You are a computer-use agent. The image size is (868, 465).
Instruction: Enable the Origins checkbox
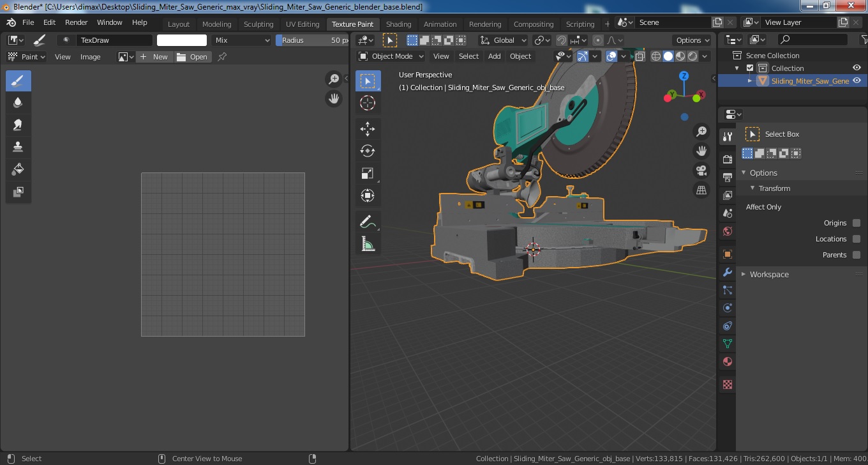[857, 223]
